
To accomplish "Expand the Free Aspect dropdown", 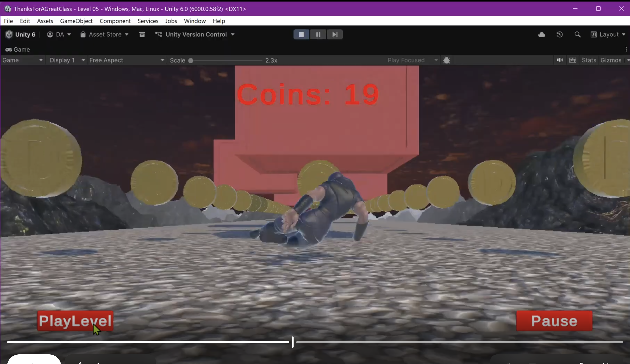I will click(x=126, y=60).
